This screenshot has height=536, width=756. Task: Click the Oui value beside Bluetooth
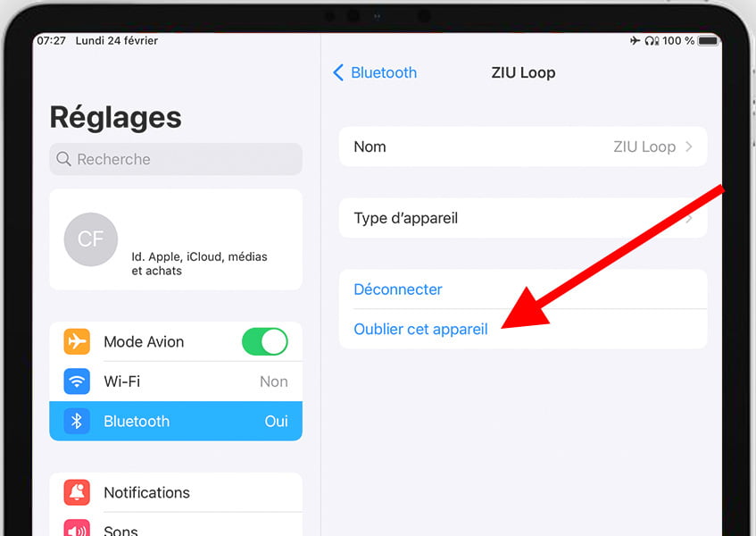tap(277, 421)
